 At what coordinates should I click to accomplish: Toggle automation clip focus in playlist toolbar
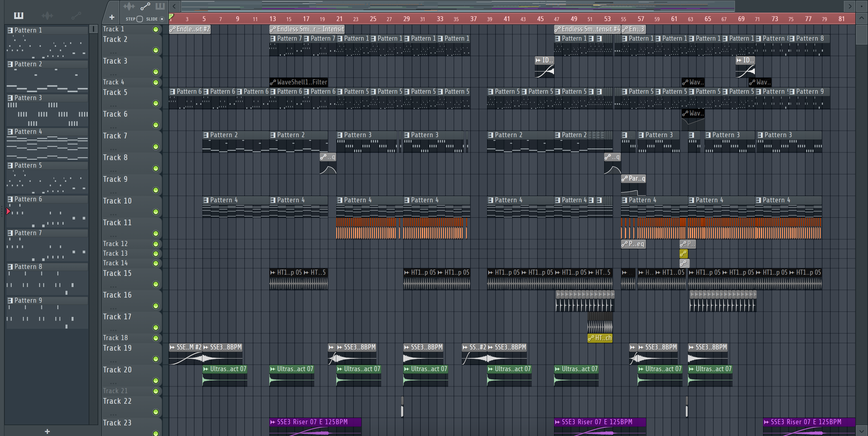(x=145, y=6)
